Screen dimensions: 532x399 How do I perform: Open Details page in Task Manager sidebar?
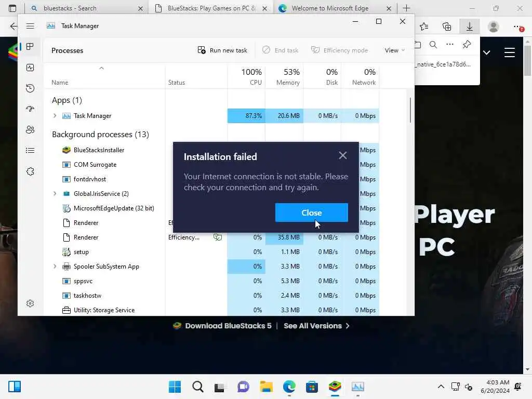pyautogui.click(x=30, y=150)
